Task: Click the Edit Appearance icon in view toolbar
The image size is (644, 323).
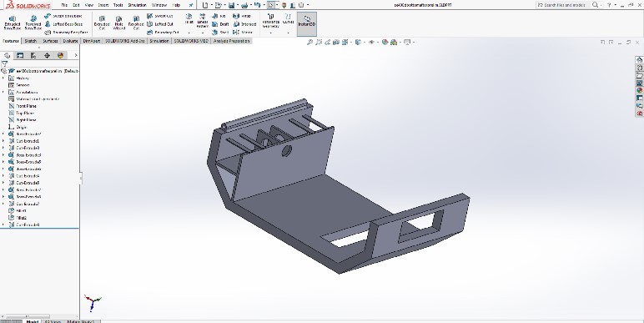Action: click(385, 42)
